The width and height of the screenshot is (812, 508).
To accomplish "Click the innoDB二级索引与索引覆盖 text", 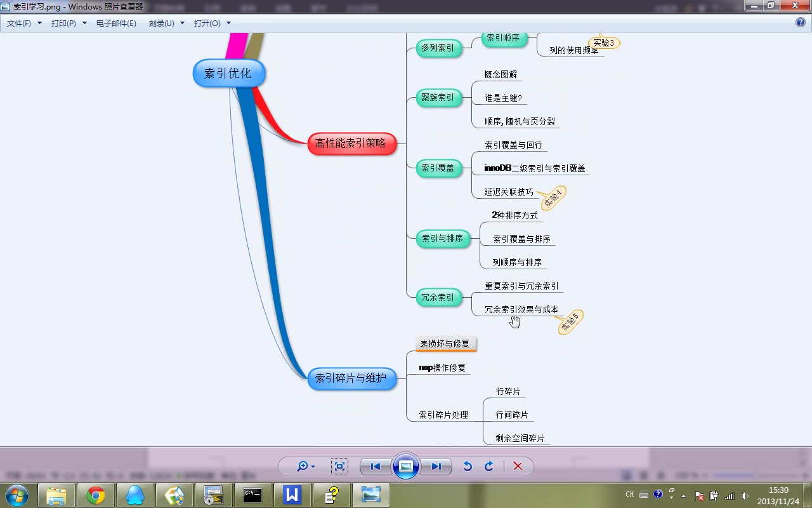I will (535, 168).
